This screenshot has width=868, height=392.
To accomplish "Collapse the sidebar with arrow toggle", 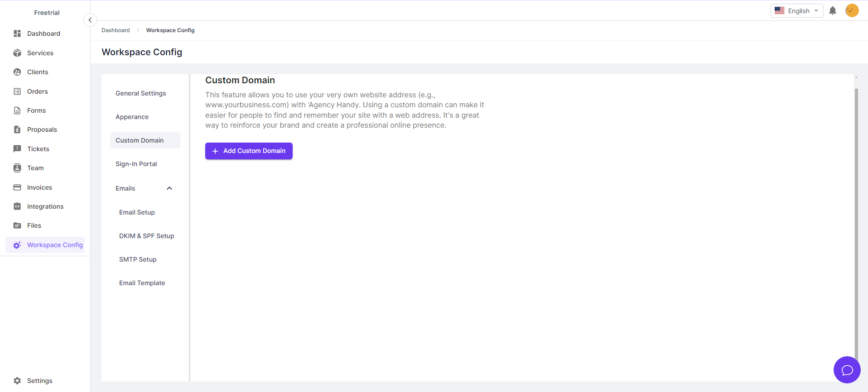I will tap(90, 20).
